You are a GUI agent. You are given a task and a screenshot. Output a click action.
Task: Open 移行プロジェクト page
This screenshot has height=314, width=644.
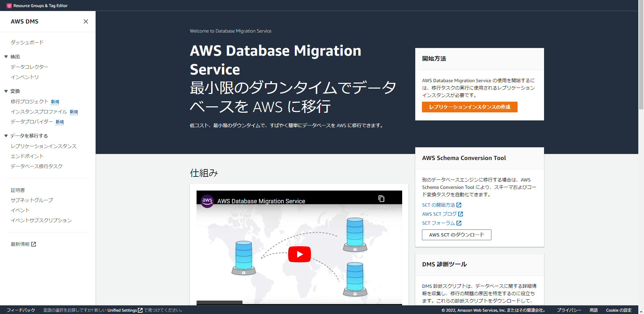pos(30,102)
